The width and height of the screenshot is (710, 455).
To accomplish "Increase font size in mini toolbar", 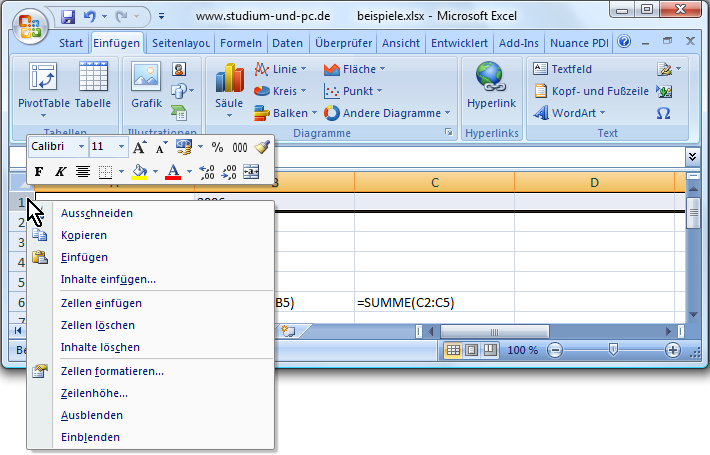I will click(x=139, y=147).
